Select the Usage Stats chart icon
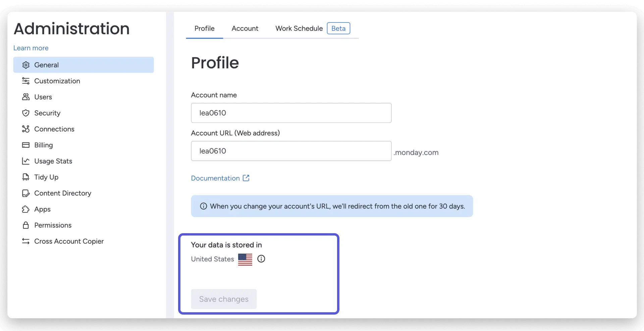Screen dimensions: 644x331 pyautogui.click(x=26, y=161)
